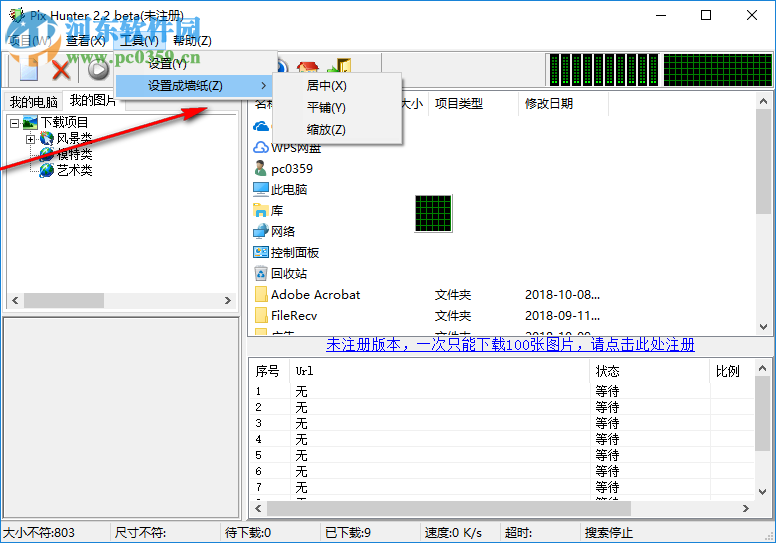Screen dimensions: 776x543
Task: Select download row with 序号 4
Action: pyautogui.click(x=502, y=439)
